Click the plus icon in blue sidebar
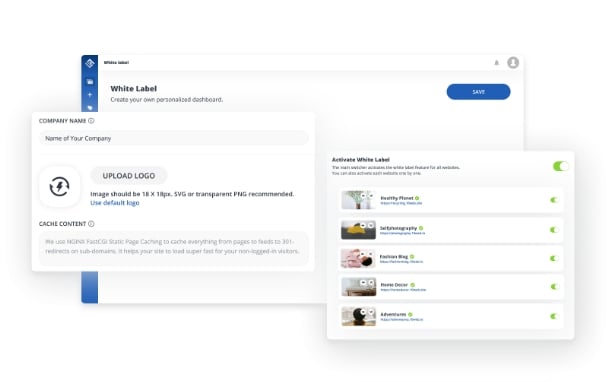This screenshot has height=382, width=615. [90, 95]
